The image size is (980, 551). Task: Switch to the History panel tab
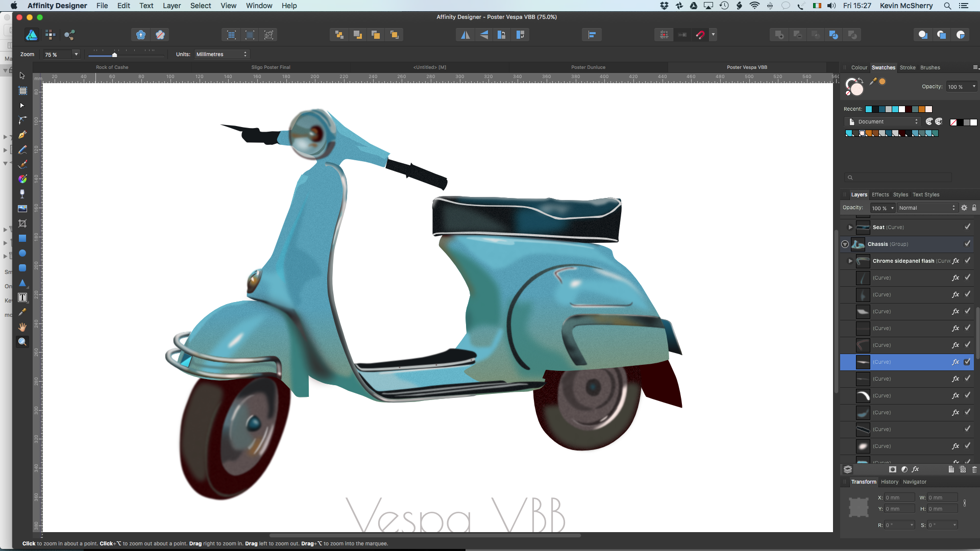coord(889,482)
